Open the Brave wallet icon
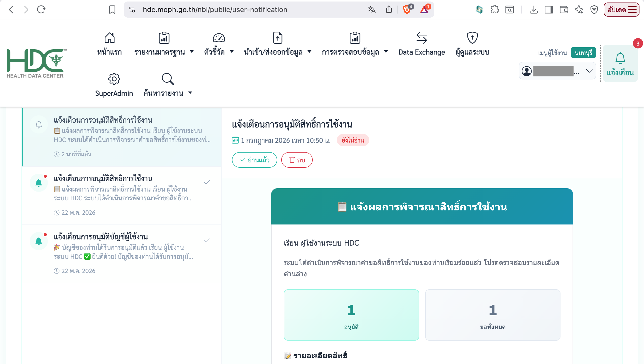The height and width of the screenshot is (364, 644). coord(564,10)
